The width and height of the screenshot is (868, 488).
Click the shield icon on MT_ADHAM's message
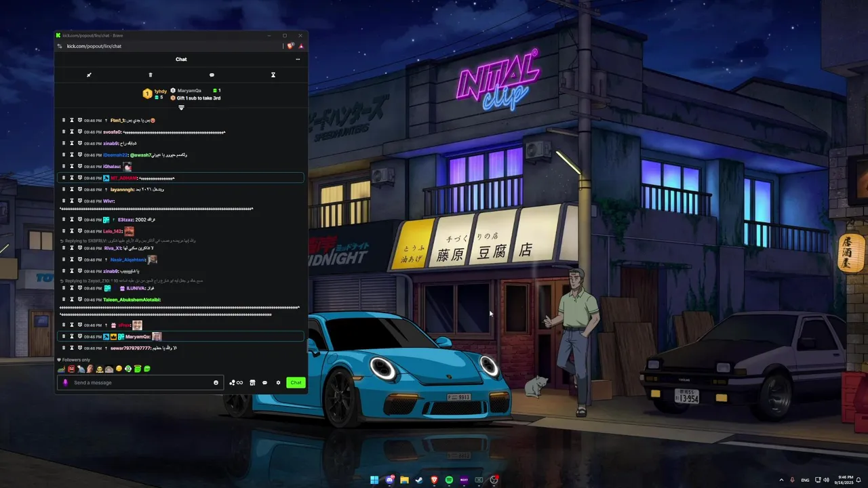pyautogui.click(x=80, y=178)
